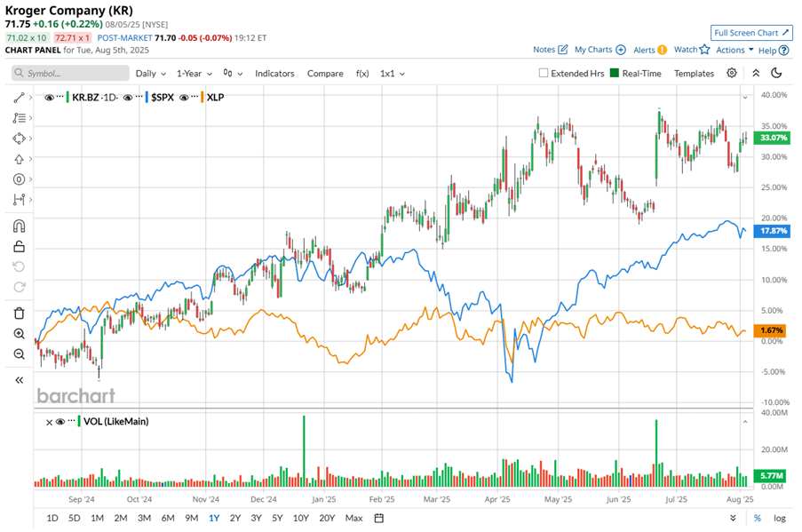802x532 pixels.
Task: Click the Symbol search field
Action: [x=70, y=73]
